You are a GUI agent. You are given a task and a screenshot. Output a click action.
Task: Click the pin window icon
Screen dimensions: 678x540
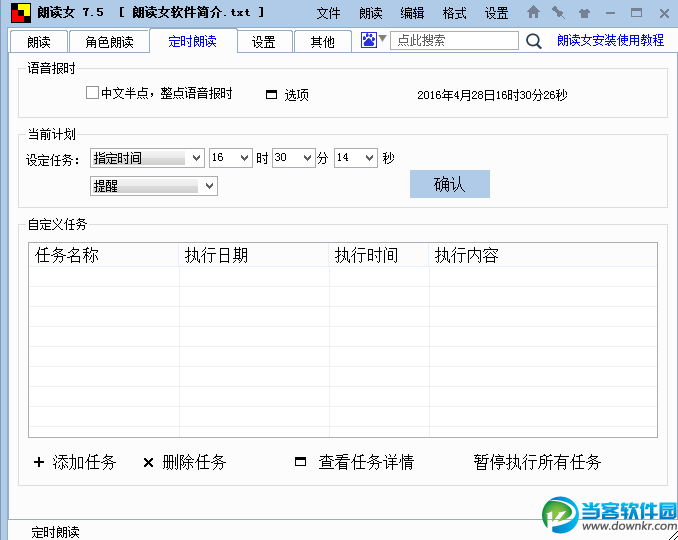(x=558, y=13)
